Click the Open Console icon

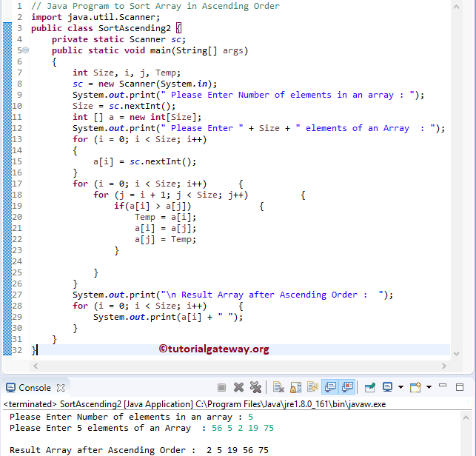coord(415,387)
